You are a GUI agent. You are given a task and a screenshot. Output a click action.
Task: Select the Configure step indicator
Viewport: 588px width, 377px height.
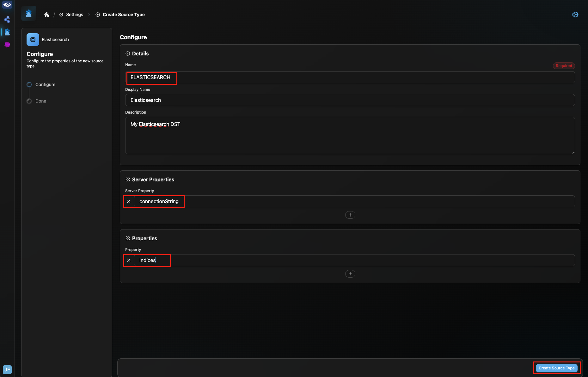click(x=29, y=85)
